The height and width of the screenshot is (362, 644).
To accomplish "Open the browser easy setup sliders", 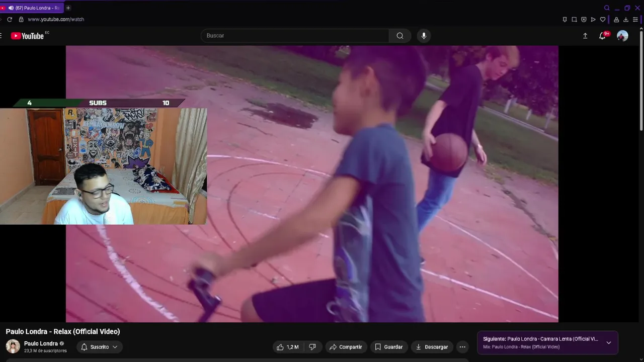I will tap(635, 20).
